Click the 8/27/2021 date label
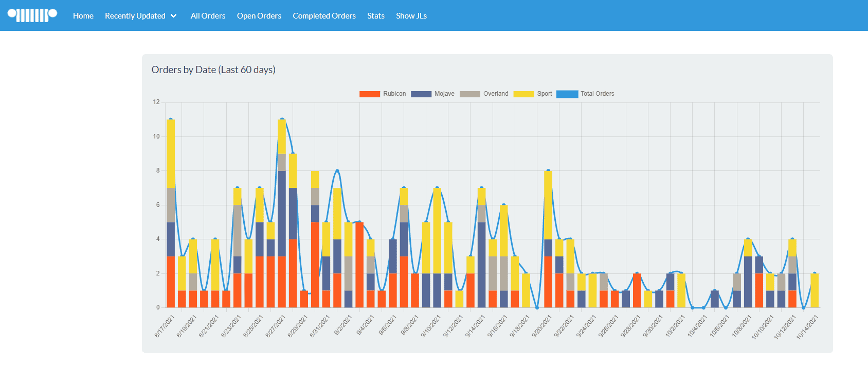Screen dimensions: 868x381 coord(275,326)
